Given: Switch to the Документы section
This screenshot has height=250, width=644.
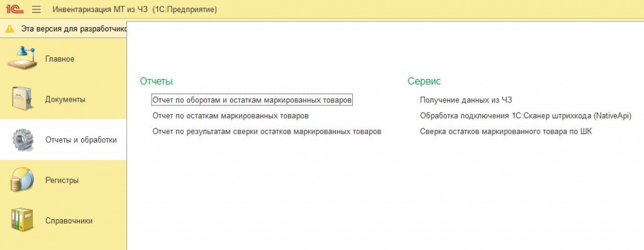Looking at the screenshot, I should (65, 99).
